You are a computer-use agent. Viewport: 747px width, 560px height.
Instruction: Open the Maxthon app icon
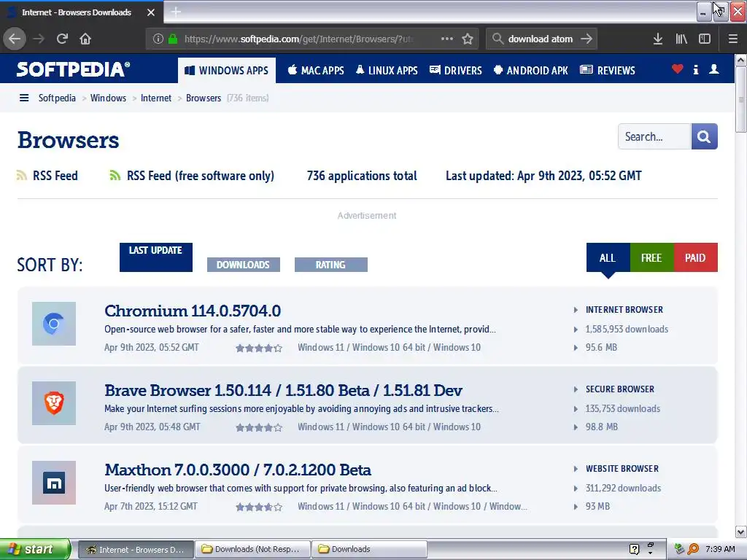pos(54,483)
